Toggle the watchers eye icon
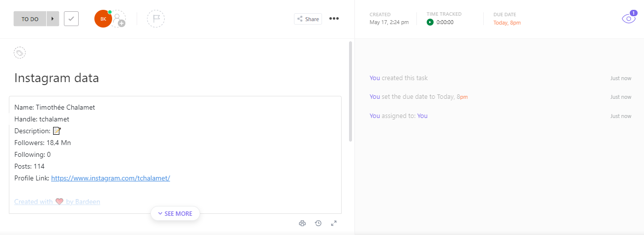Image resolution: width=644 pixels, height=235 pixels. [628, 19]
